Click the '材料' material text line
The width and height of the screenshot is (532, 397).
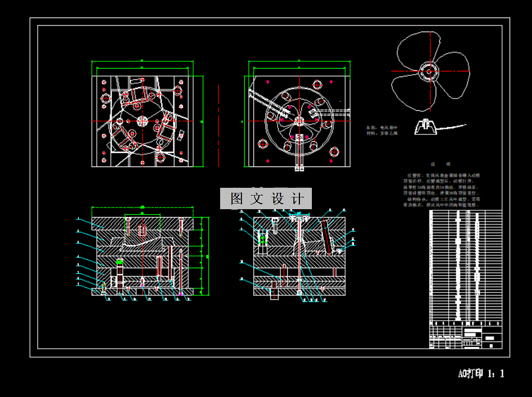pyautogui.click(x=381, y=133)
